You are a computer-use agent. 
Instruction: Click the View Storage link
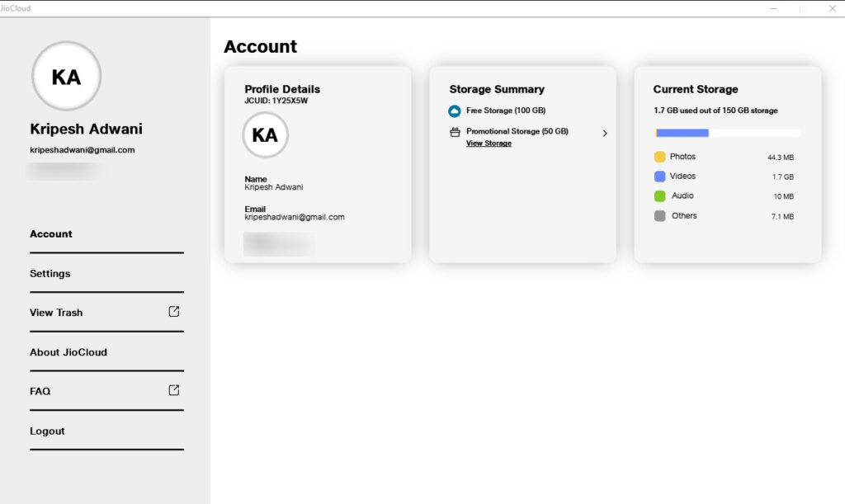tap(489, 143)
